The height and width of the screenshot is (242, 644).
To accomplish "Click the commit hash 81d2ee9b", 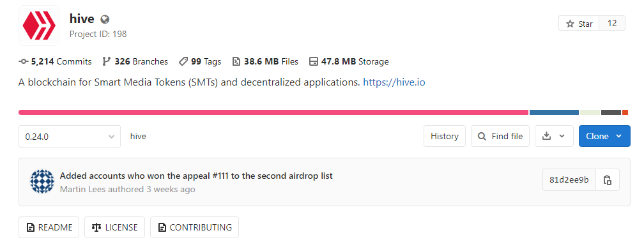I will (569, 179).
